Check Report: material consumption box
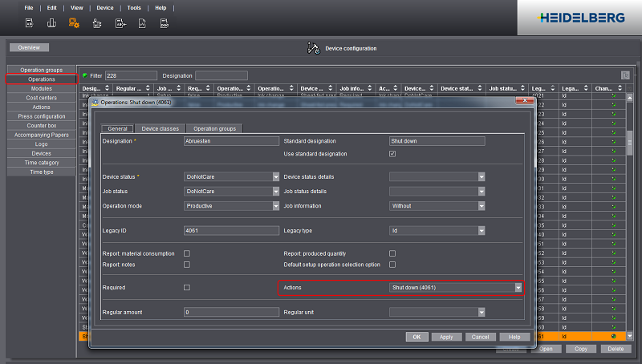Image resolution: width=642 pixels, height=364 pixels. [187, 253]
